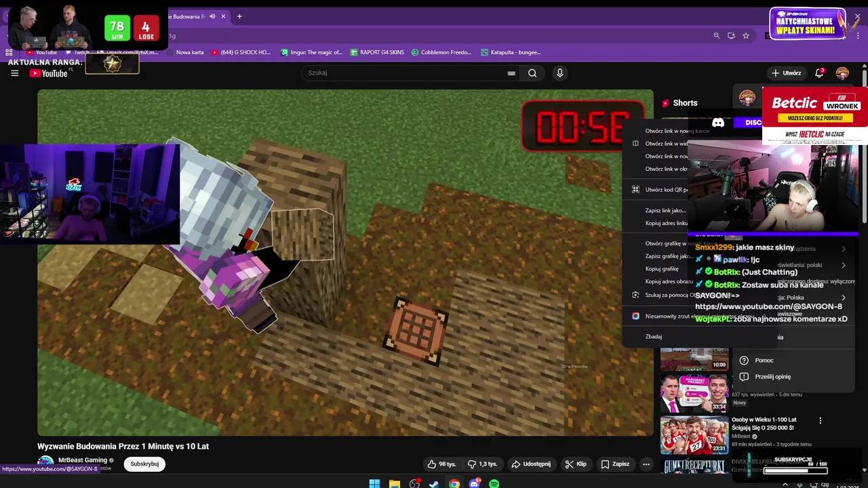Click 'Prześlij opinię' menu item
Screen dimensions: 868x488
pos(772,377)
